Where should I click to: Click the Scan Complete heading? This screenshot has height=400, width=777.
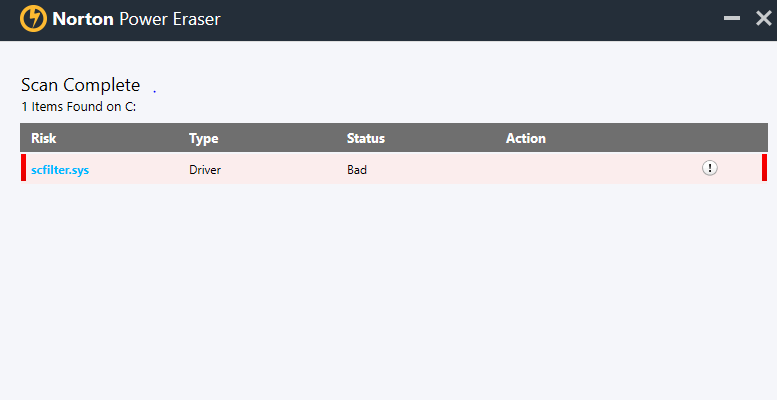80,85
